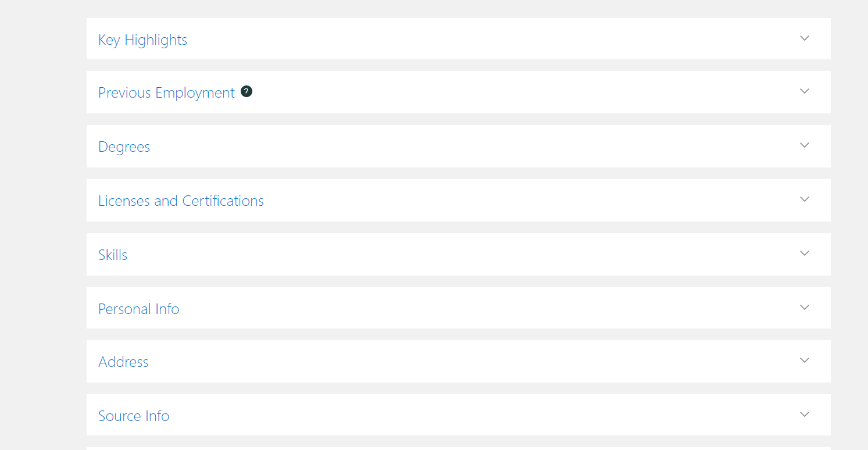
Task: Click the partially visible section below Source Info
Action: tap(458, 448)
